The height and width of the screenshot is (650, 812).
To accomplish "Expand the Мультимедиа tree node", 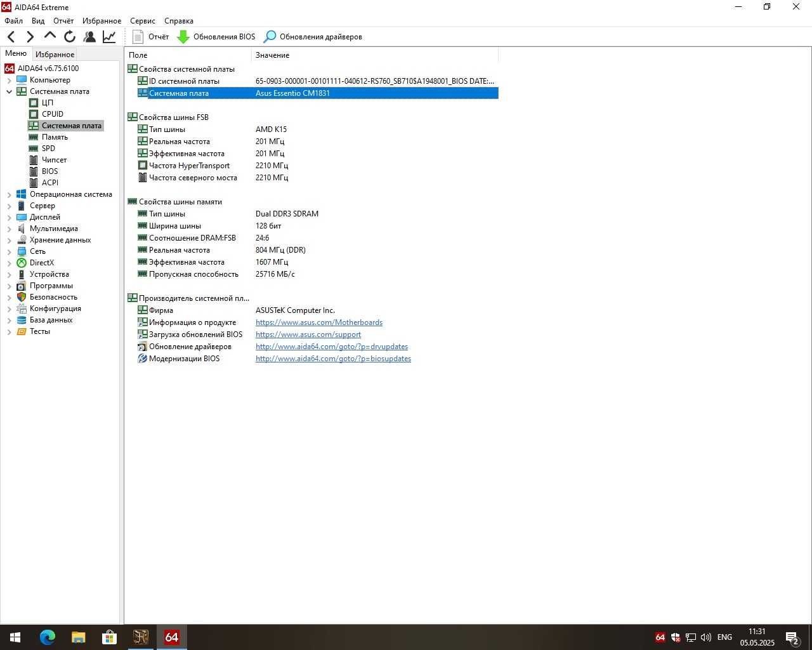I will (10, 229).
